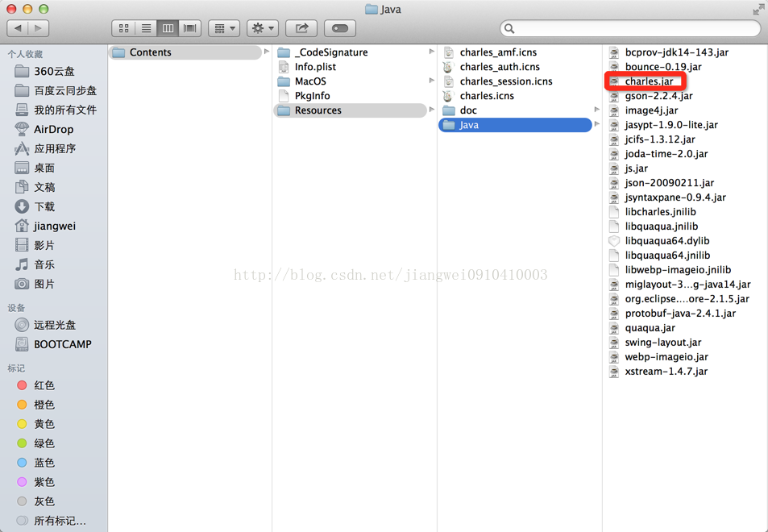Select 远程光盘 under devices

pos(45,326)
